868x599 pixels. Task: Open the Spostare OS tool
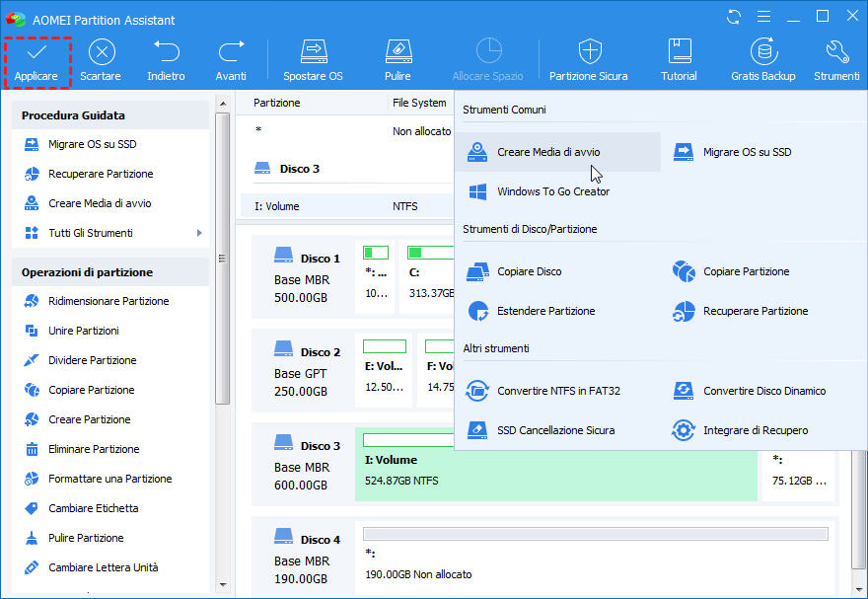tap(313, 52)
